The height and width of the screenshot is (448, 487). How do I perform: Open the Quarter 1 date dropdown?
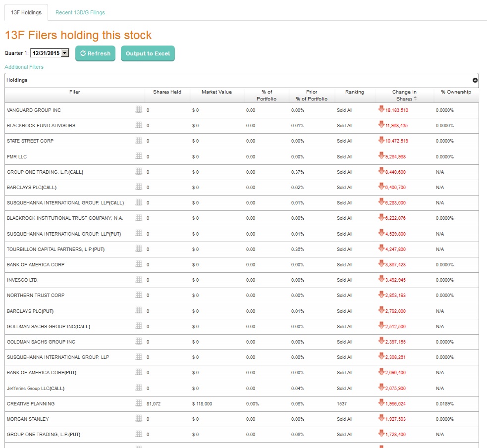coord(64,53)
